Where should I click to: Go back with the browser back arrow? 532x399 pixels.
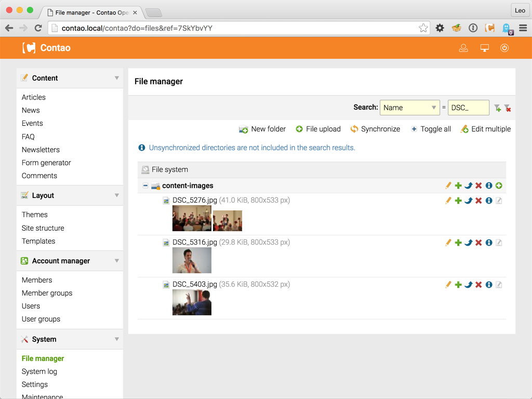tap(9, 28)
